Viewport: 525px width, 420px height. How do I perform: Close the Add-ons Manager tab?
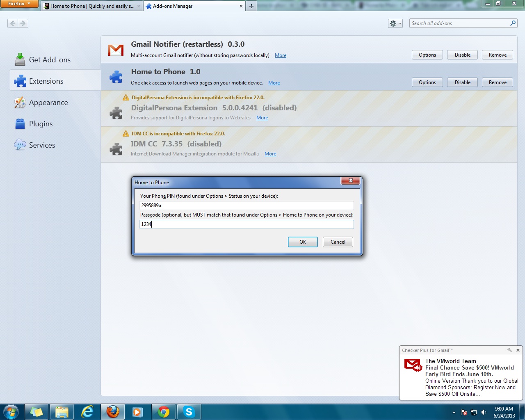(x=241, y=6)
